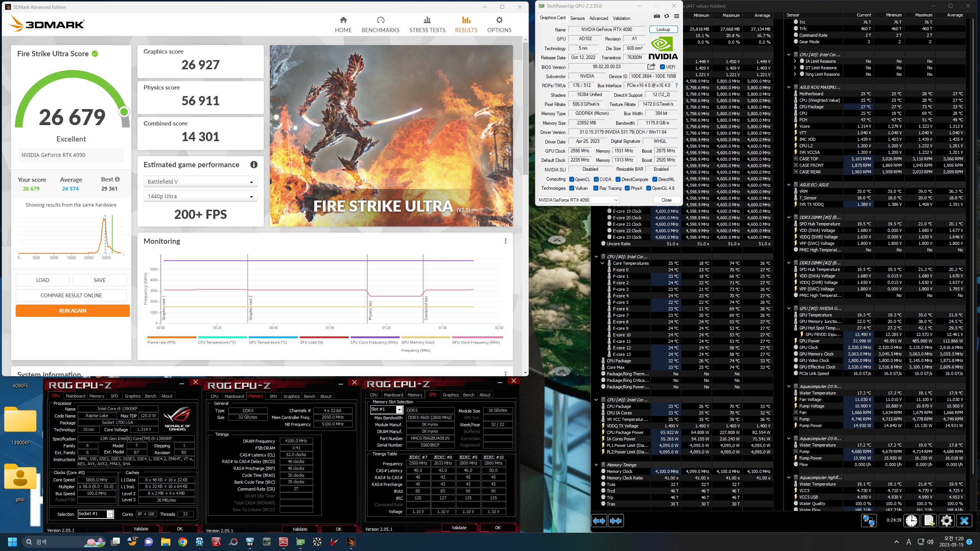Click the HWiNFO clock reset timer icon
Viewport: 980px width, 551px height.
(911, 520)
